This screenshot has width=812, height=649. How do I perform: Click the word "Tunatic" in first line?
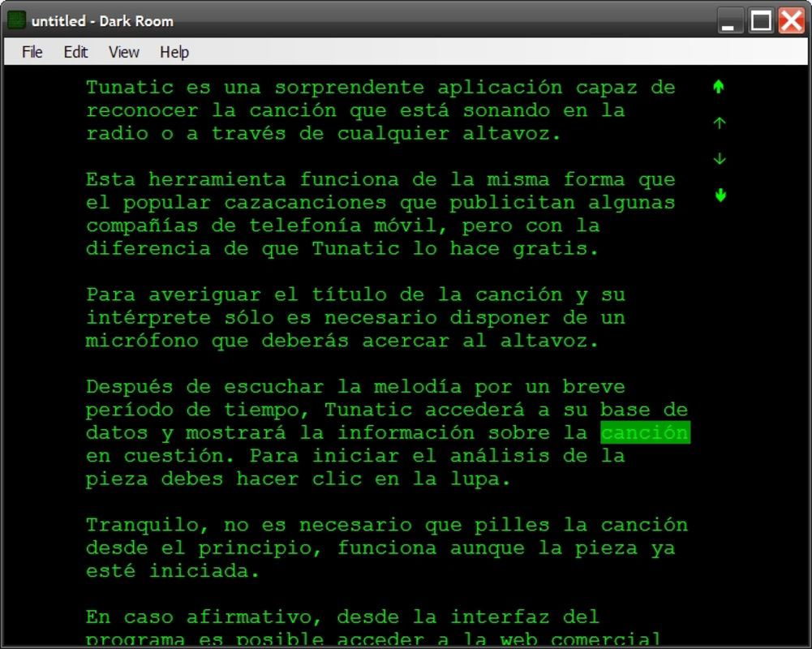pos(130,87)
